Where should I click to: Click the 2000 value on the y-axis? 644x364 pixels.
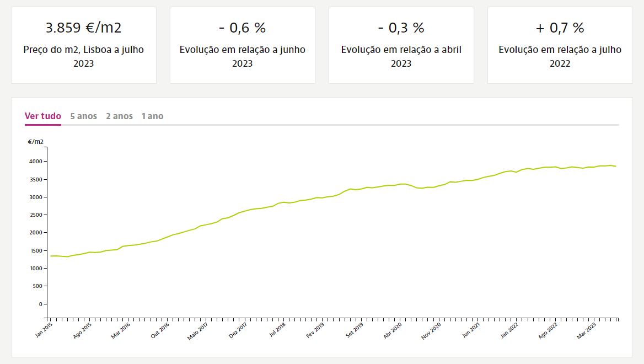[x=35, y=233]
